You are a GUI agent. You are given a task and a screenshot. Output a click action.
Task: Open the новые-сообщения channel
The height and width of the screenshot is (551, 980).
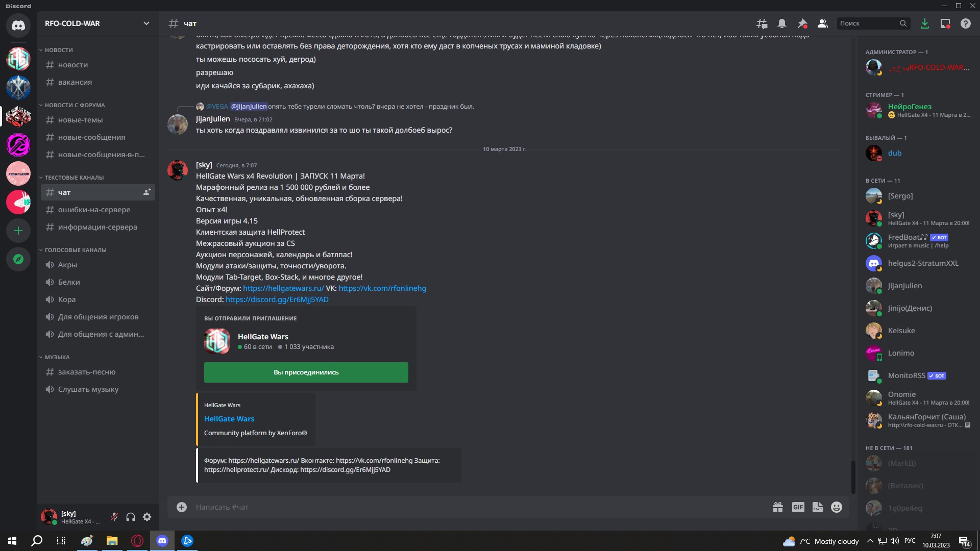point(97,137)
